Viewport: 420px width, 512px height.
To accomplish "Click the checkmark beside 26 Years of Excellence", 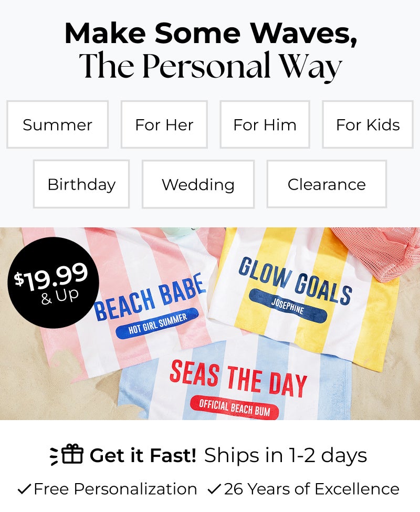I will tap(214, 489).
